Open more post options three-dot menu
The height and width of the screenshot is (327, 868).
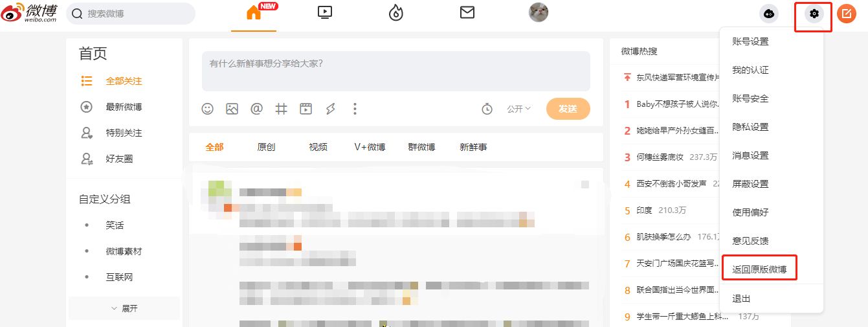355,109
